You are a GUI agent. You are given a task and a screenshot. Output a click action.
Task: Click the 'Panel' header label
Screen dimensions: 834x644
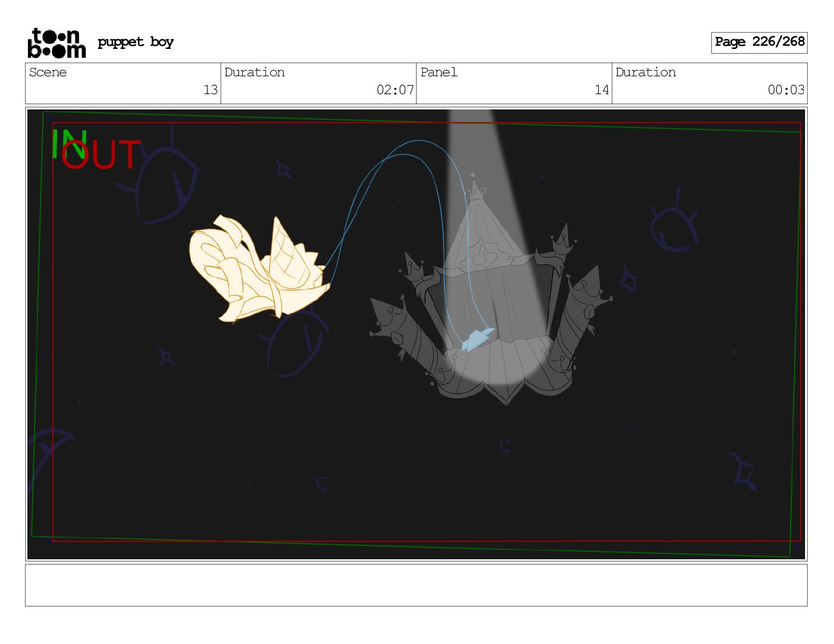[439, 72]
